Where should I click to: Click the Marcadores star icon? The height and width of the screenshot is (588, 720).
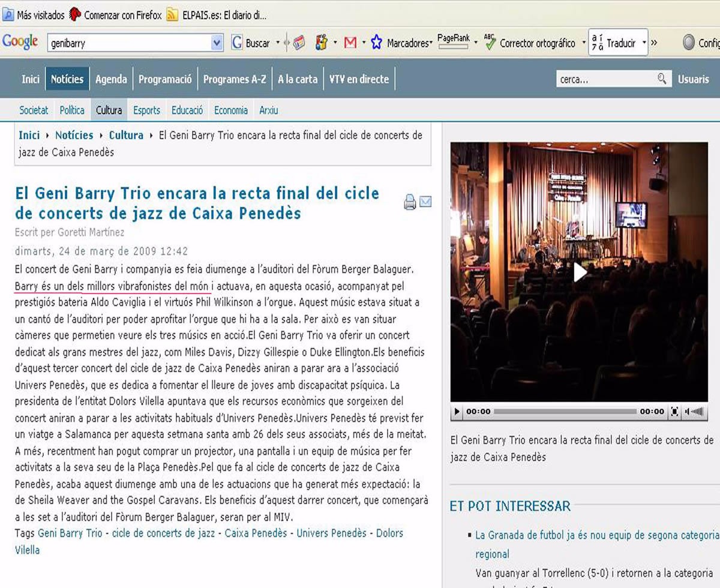click(x=376, y=43)
